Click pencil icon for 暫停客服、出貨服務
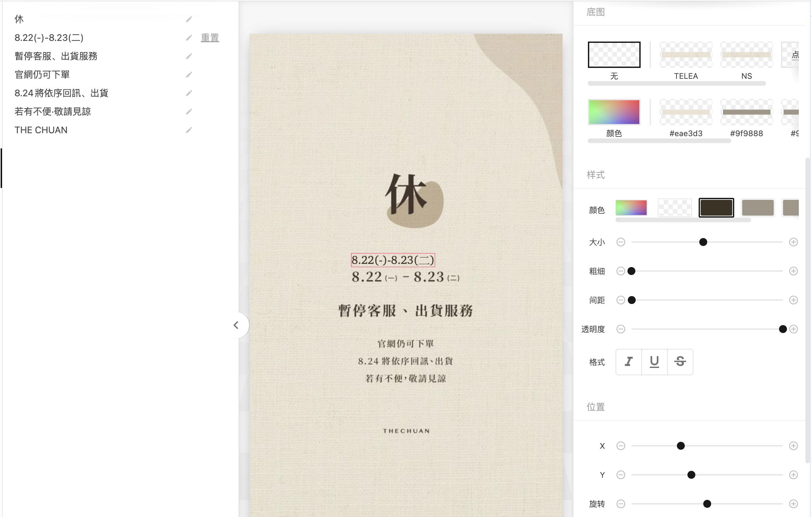Viewport: 812px width, 517px height. point(189,56)
